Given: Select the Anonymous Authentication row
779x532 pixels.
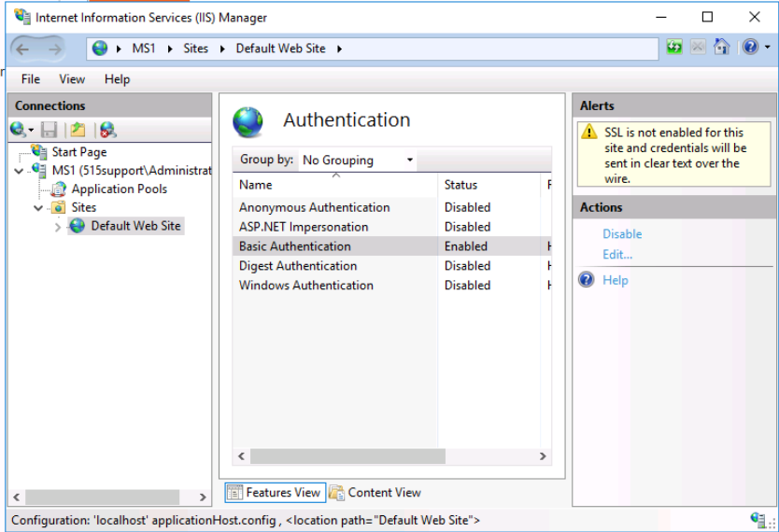Looking at the screenshot, I should click(391, 207).
